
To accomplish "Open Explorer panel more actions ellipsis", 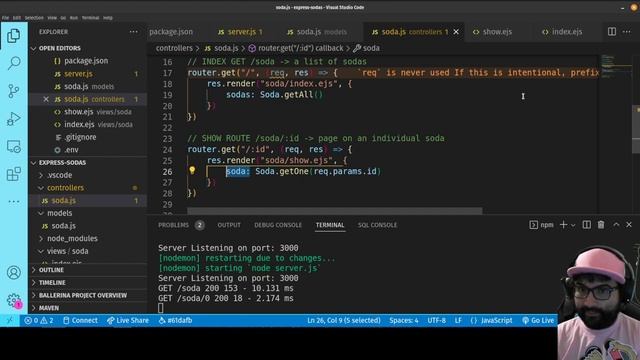I will pos(133,32).
